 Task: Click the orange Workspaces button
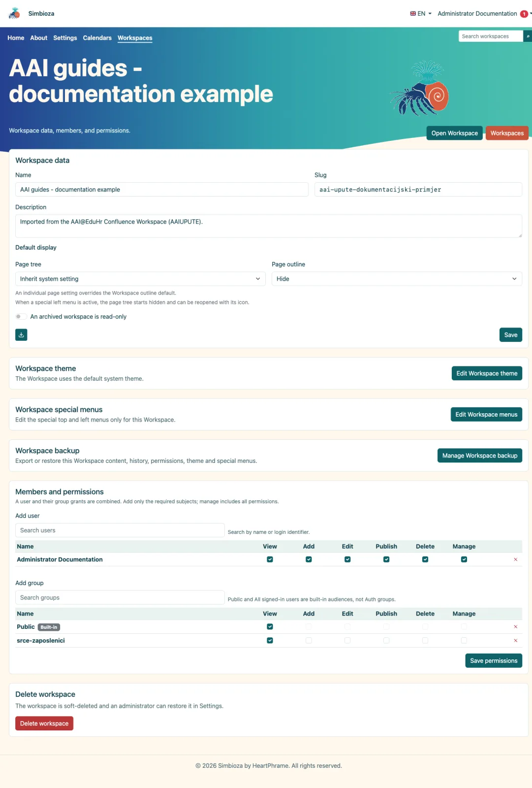(507, 133)
